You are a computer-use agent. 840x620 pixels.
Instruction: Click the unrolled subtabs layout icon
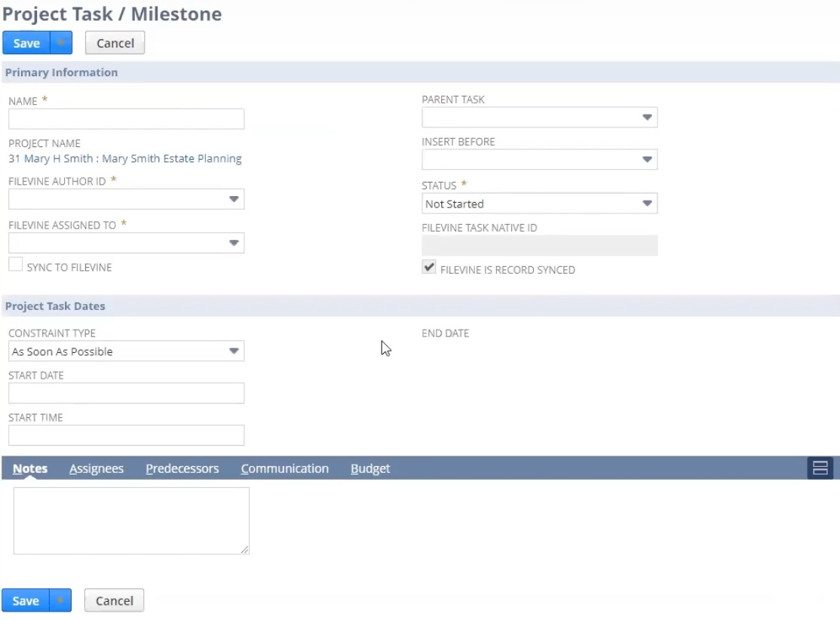point(820,468)
